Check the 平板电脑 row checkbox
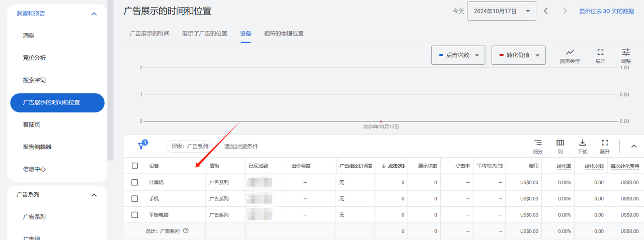 [x=134, y=214]
